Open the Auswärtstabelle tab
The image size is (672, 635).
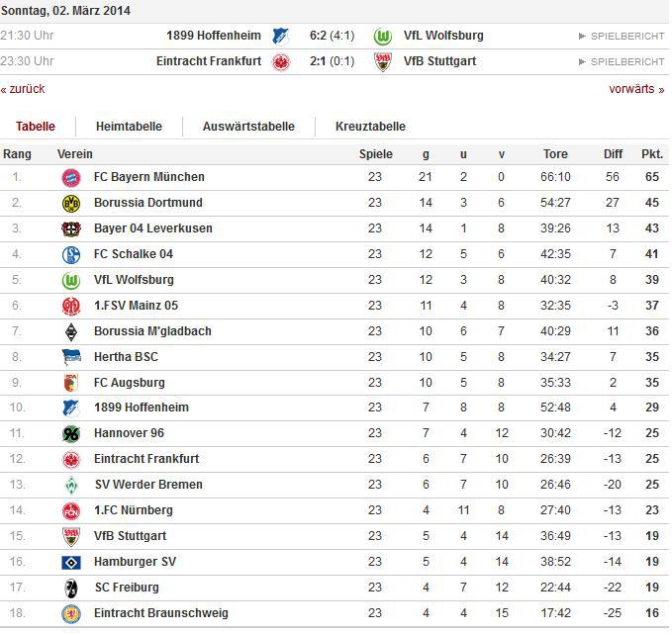point(248,127)
